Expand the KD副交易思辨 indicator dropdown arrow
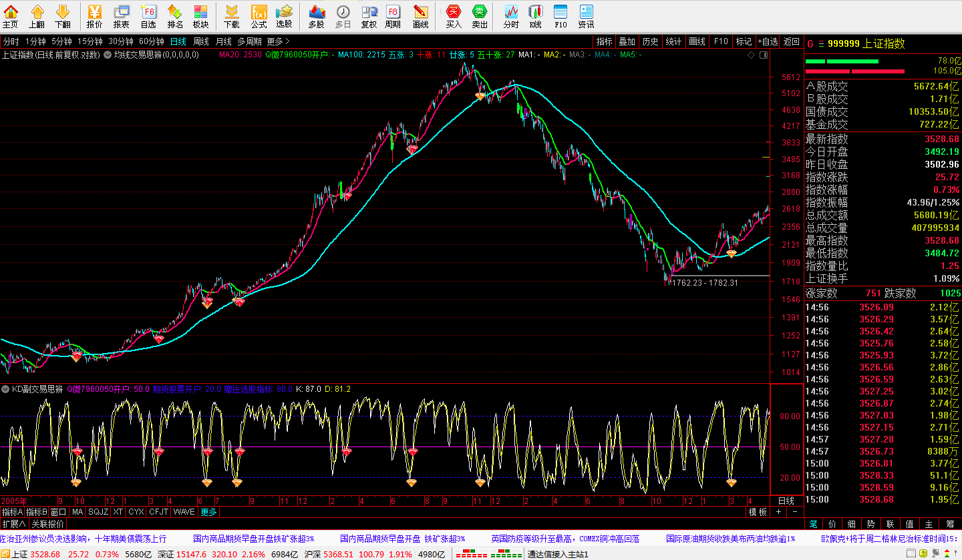 (6, 388)
